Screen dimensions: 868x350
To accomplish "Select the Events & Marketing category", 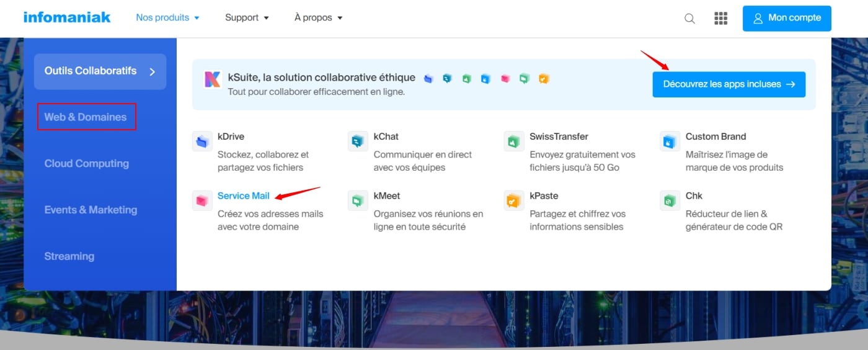I will pyautogui.click(x=91, y=210).
